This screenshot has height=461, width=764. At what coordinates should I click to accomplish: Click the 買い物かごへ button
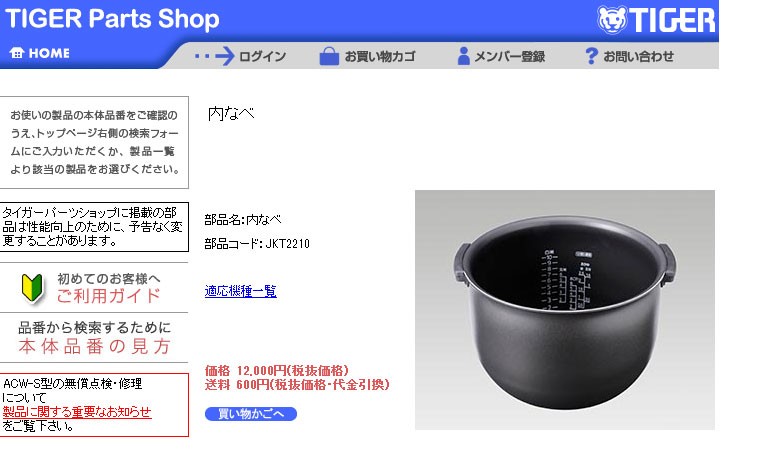pos(251,414)
